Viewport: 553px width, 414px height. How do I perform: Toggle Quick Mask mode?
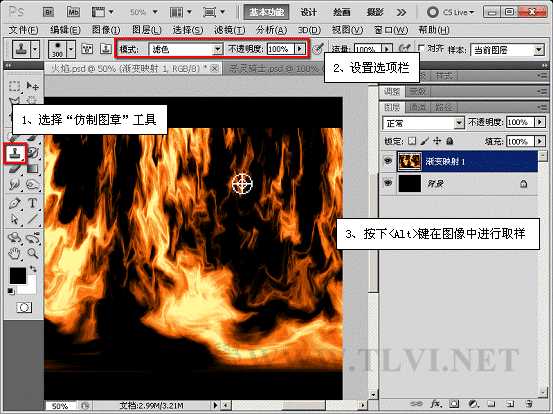(x=24, y=308)
